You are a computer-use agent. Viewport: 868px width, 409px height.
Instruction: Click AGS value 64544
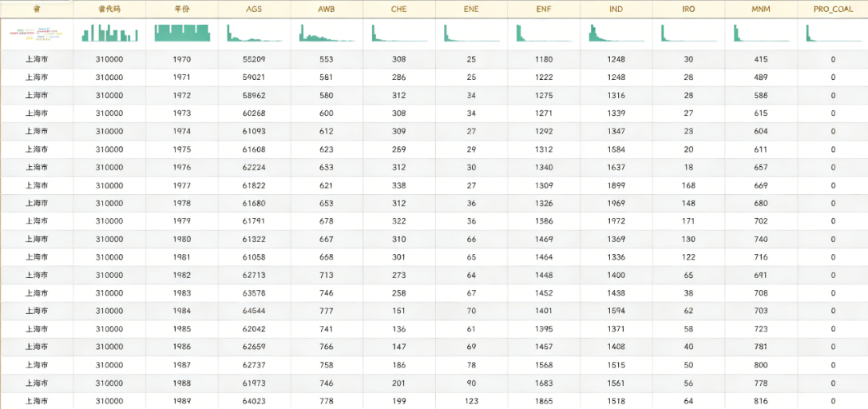(x=254, y=311)
